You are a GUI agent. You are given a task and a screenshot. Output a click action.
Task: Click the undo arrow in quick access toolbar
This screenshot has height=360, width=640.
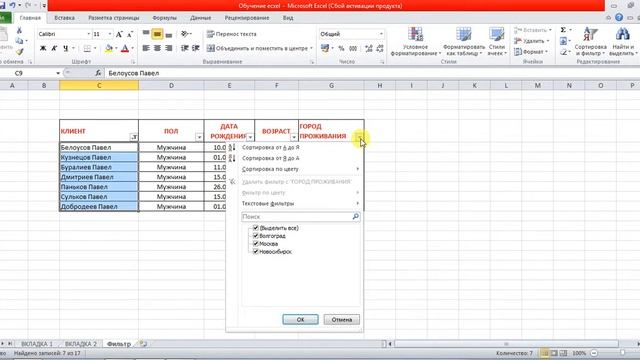pyautogui.click(x=12, y=5)
